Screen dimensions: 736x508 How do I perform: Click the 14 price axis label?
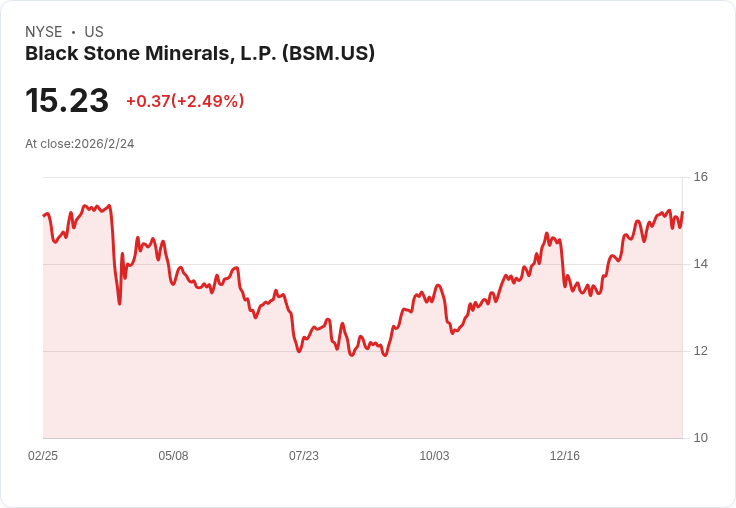[700, 264]
